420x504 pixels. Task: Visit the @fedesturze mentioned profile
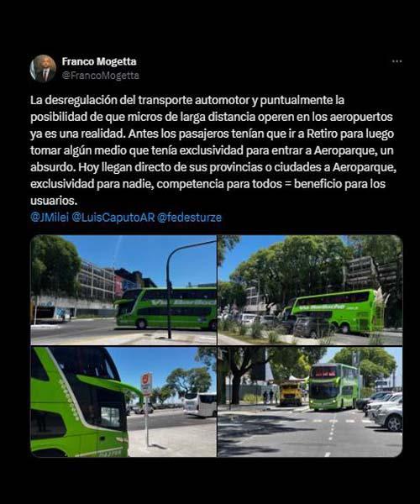pyautogui.click(x=190, y=218)
